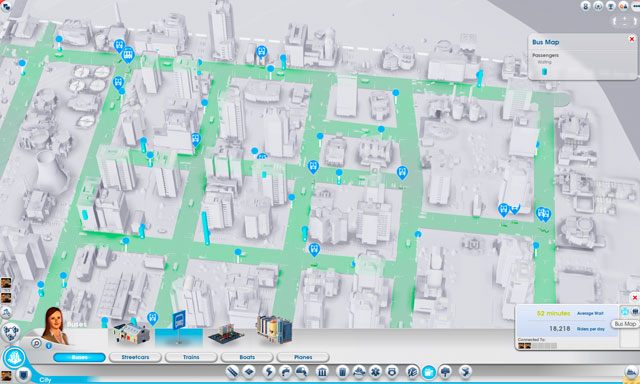Switch to the Trains tab

pos(191,357)
